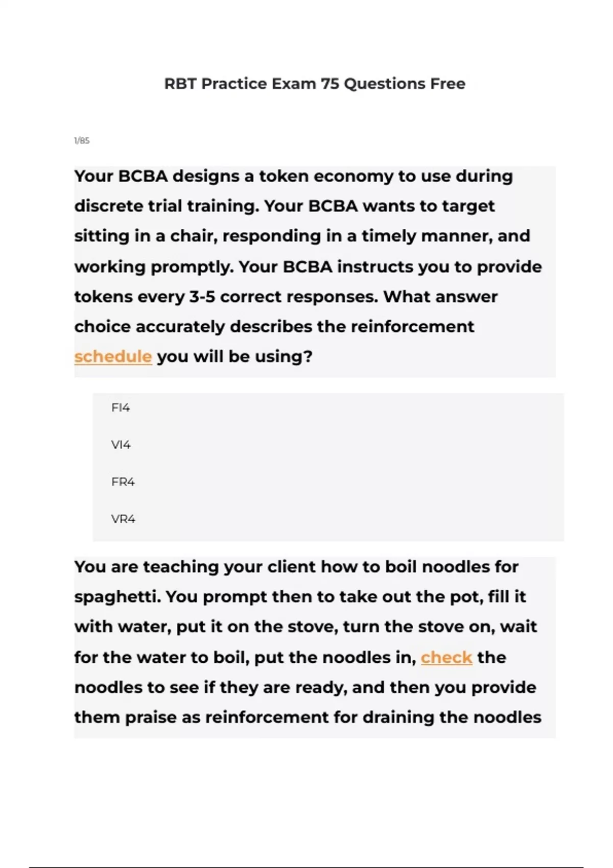
Task: Click the line starting 'spaghetti. You prompt then'
Action: [x=300, y=596]
